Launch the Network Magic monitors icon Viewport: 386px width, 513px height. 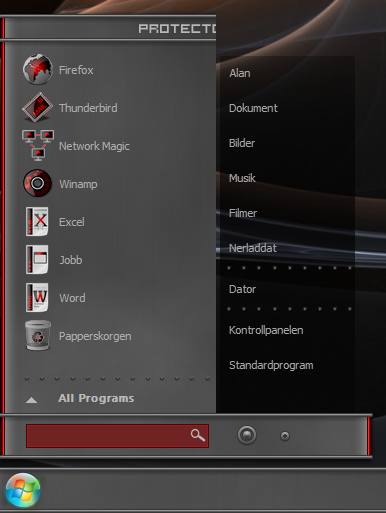coord(38,145)
